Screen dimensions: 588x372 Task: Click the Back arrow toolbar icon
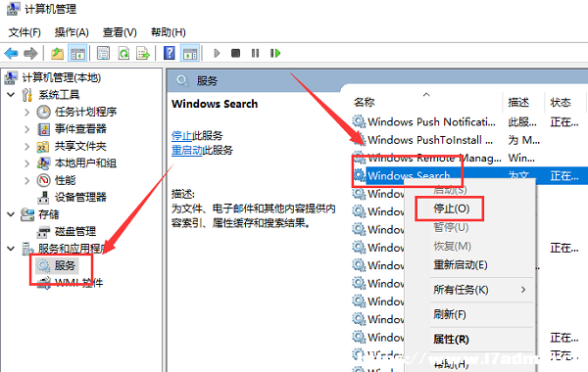pyautogui.click(x=11, y=53)
